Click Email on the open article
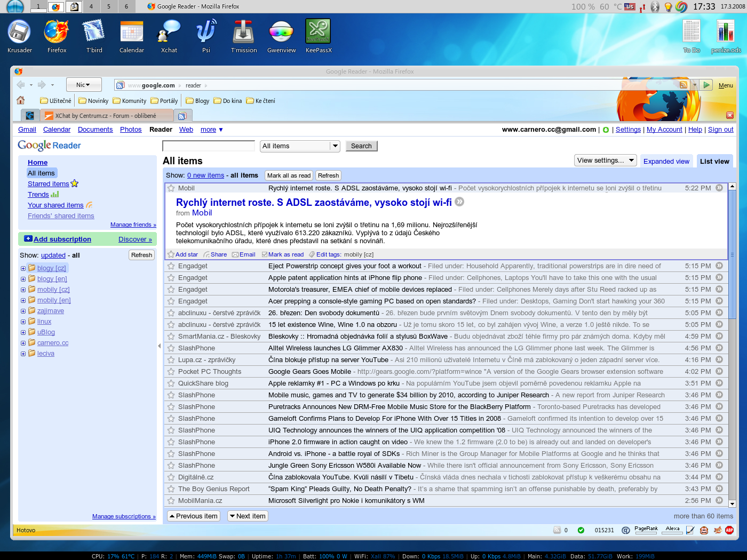 point(244,255)
